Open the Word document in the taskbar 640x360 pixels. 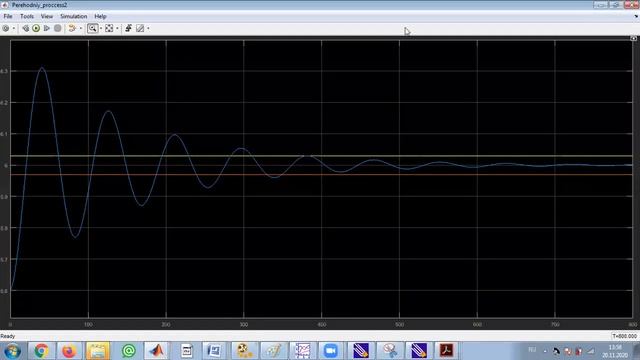click(x=214, y=351)
